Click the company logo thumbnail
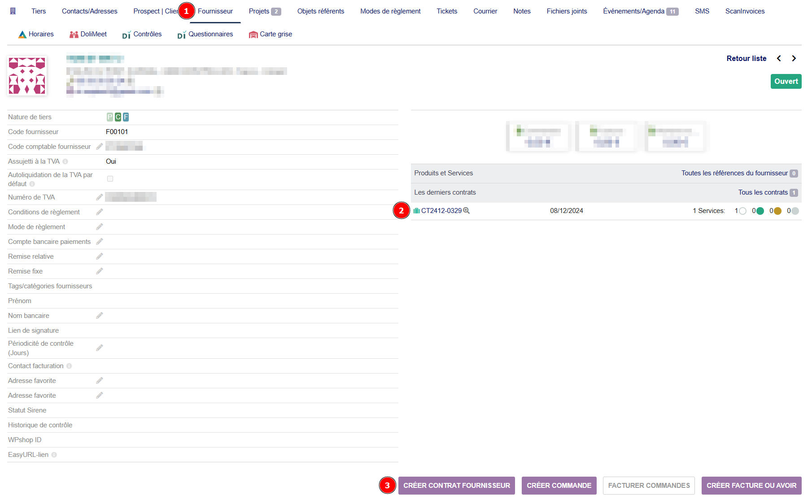The image size is (812, 504). (x=27, y=75)
